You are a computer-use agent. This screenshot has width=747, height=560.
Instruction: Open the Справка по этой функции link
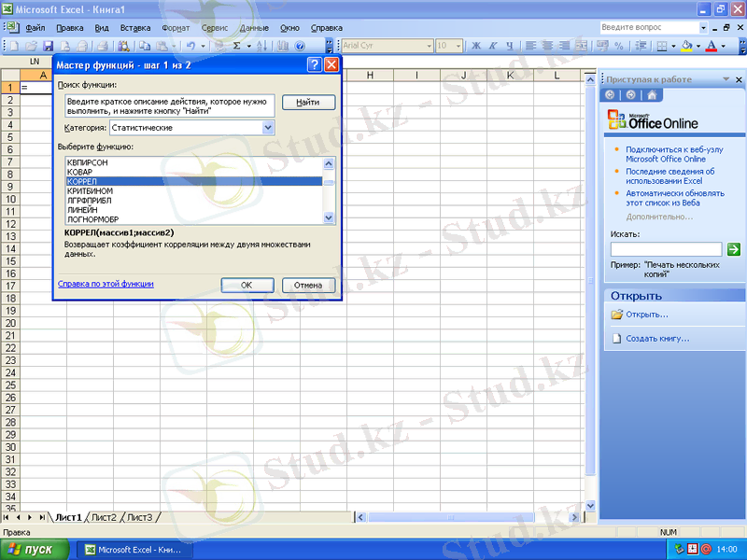[106, 284]
